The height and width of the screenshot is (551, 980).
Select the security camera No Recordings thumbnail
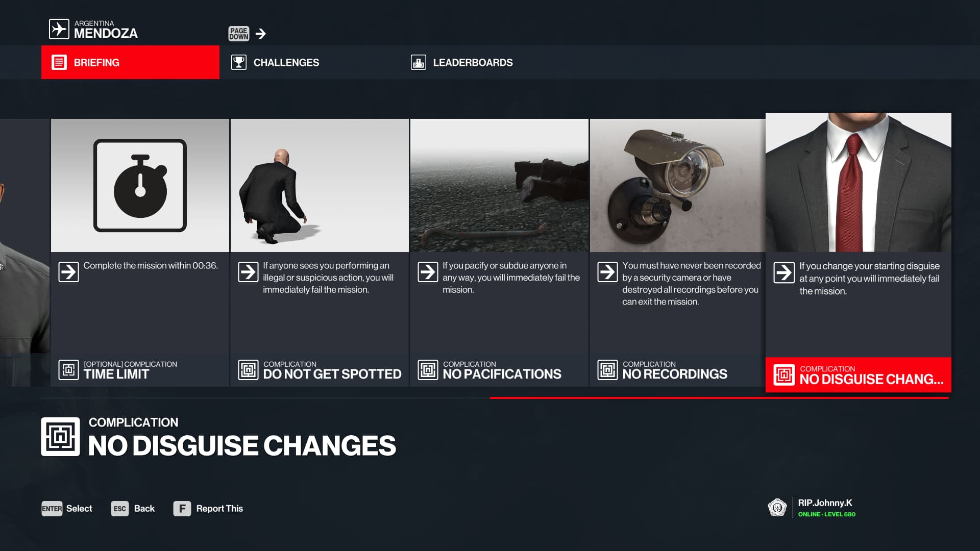pos(678,185)
